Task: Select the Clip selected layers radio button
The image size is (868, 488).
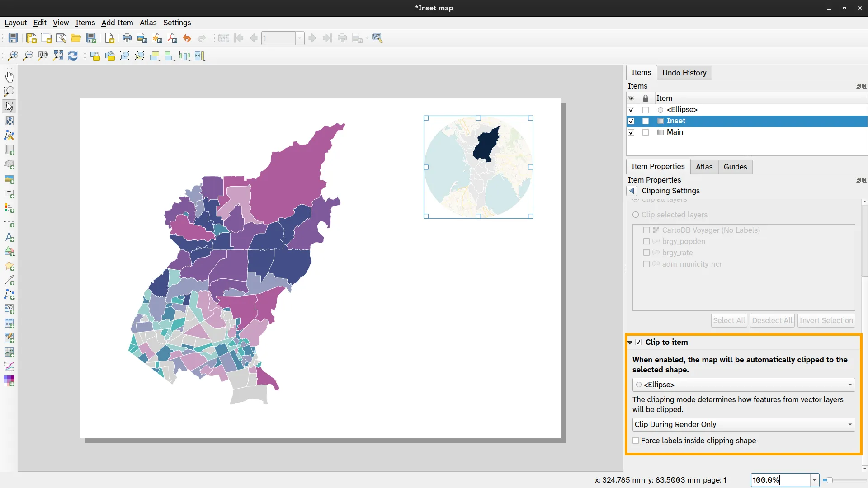Action: point(636,215)
